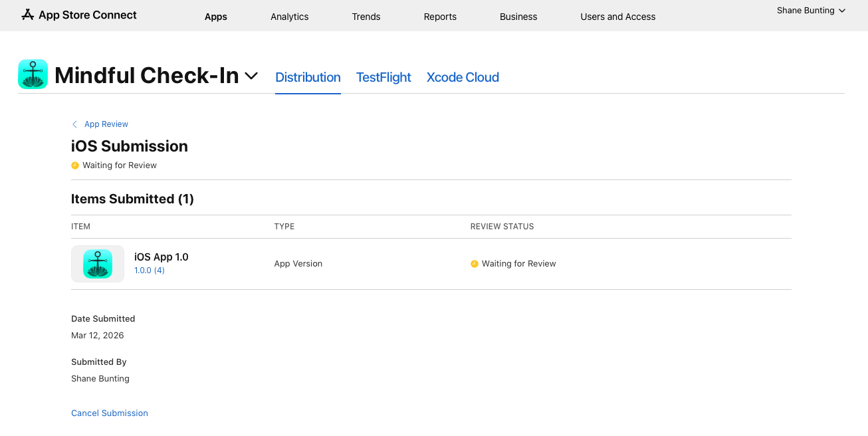
Task: Open Trends in the top navigation
Action: 366,17
